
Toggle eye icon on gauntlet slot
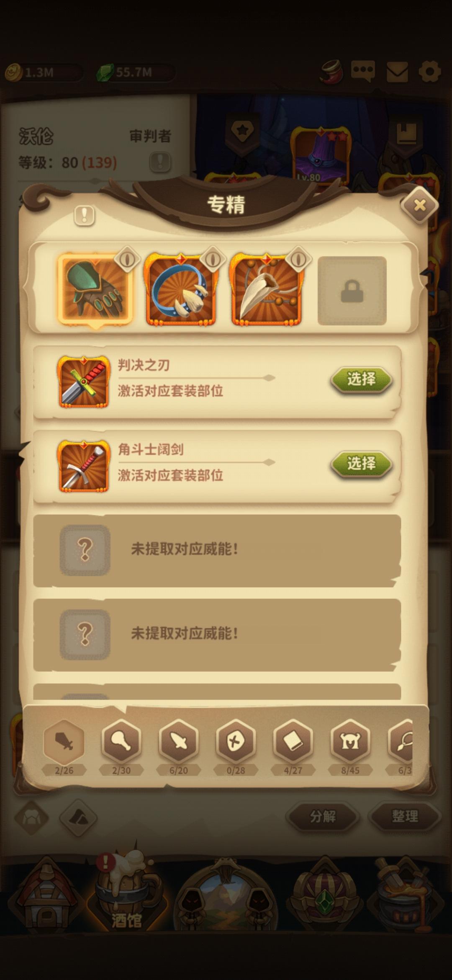[127, 260]
